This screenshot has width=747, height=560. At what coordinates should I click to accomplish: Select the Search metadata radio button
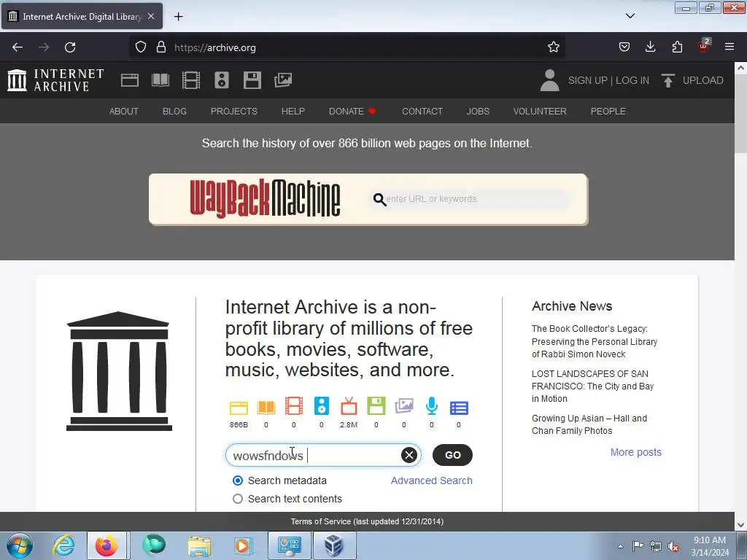[237, 481]
